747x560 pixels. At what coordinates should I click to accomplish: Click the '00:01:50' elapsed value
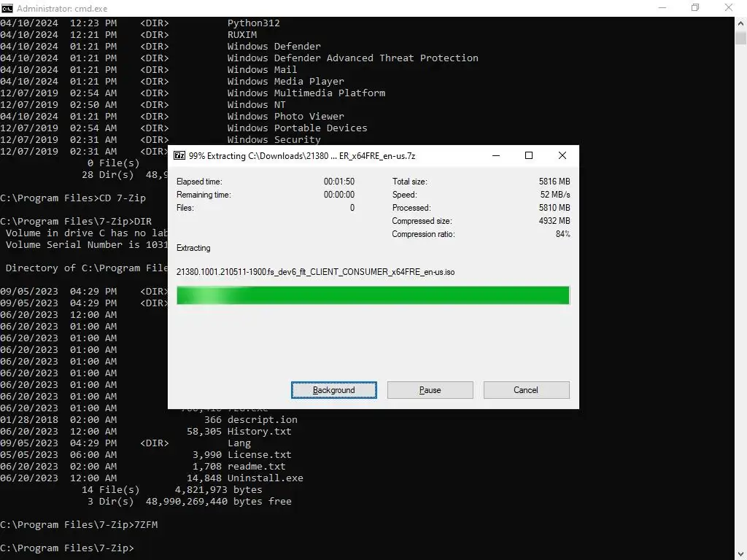coord(339,182)
